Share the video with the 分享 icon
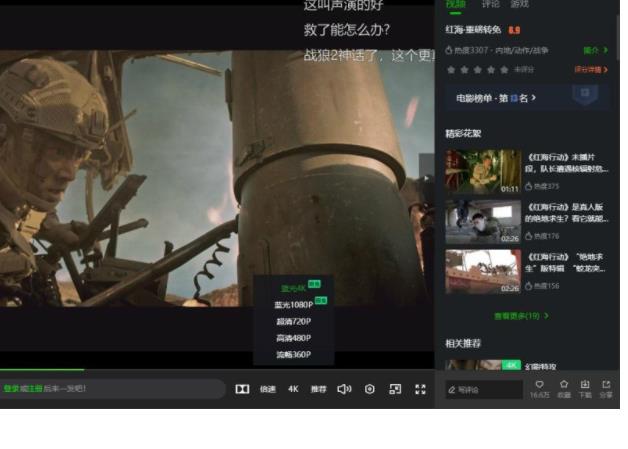628x449 pixels. coord(606,389)
